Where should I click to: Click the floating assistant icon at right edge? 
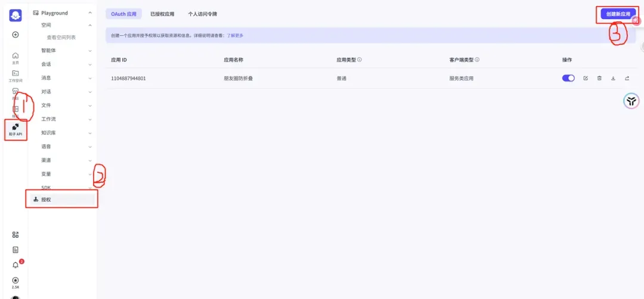tap(631, 101)
